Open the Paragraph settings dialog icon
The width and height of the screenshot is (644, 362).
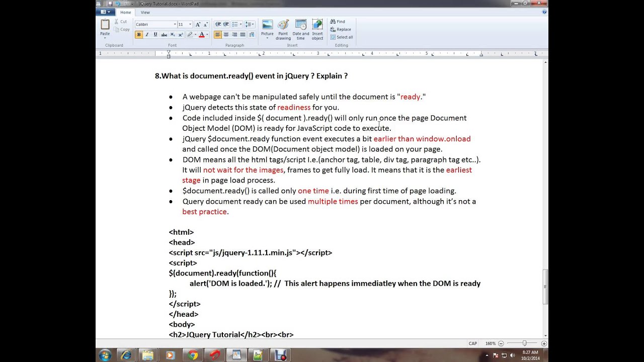coord(251,35)
